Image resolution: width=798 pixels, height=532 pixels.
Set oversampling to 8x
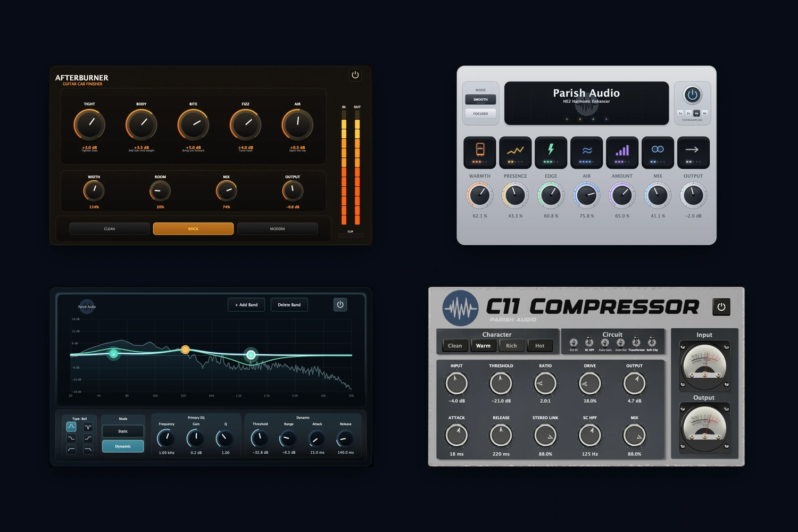(705, 113)
